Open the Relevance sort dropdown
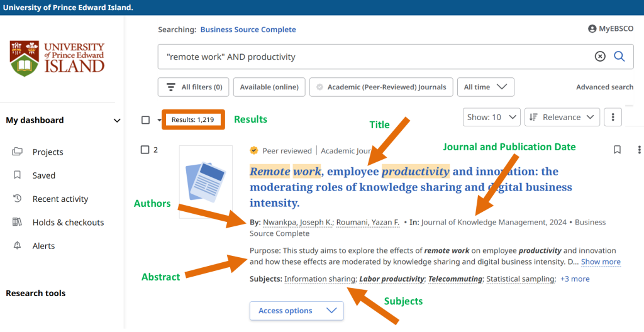Viewport: 644px width, 332px height. pyautogui.click(x=562, y=117)
